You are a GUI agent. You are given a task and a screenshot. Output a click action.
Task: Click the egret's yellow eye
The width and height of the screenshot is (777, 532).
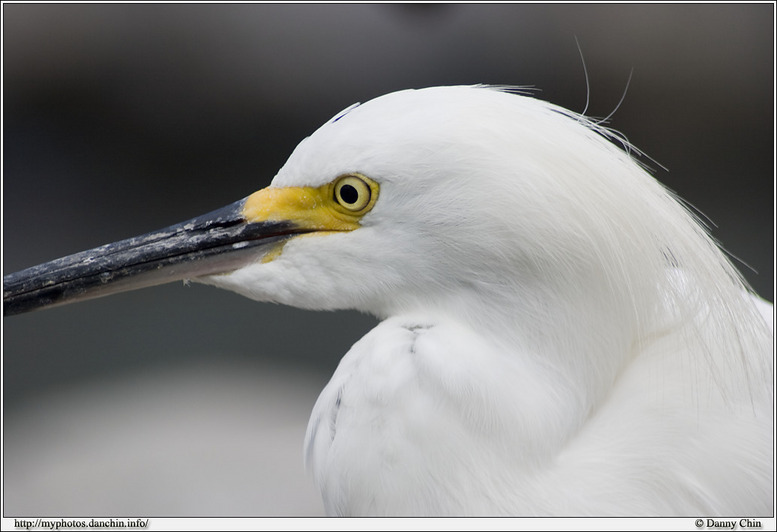point(351,193)
